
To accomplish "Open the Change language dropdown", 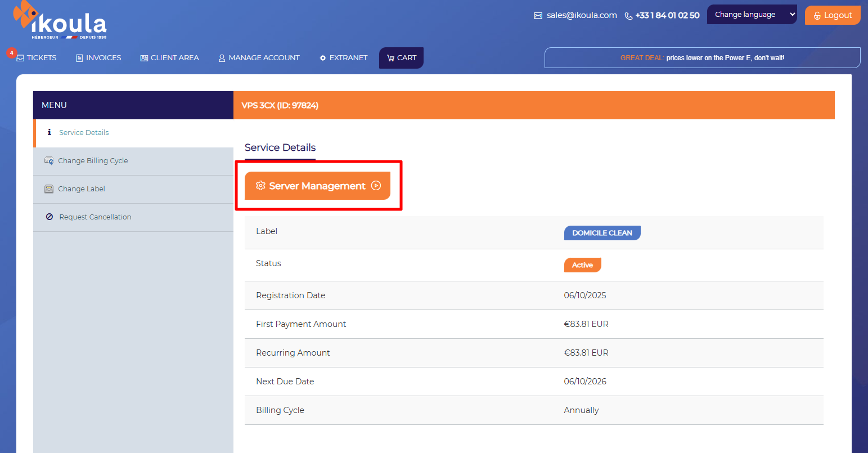I will coord(752,15).
